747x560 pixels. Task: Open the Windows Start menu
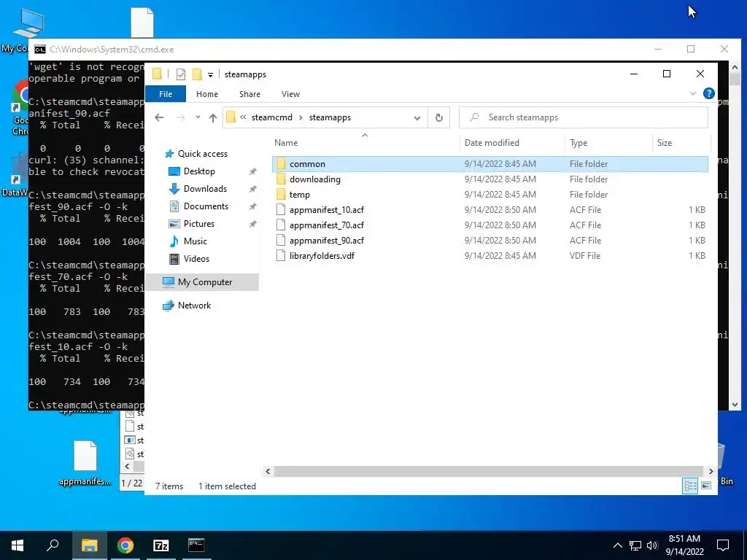pyautogui.click(x=18, y=545)
